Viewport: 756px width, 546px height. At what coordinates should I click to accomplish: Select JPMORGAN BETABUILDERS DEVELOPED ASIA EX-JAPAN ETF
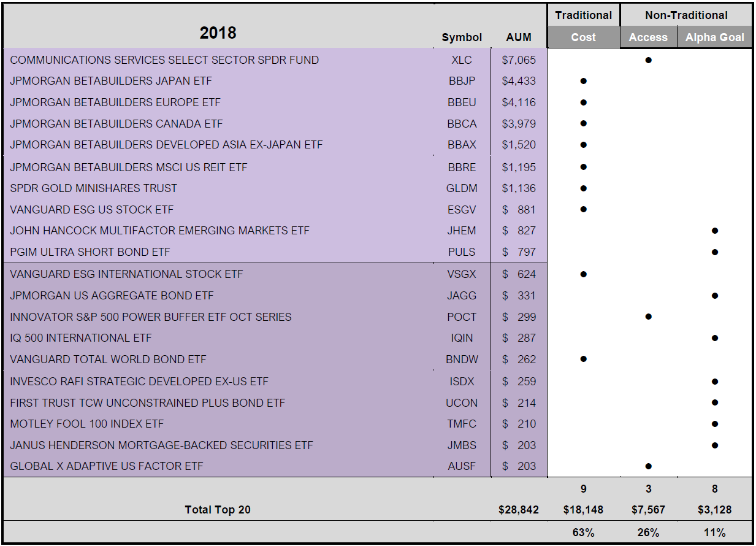pos(166,145)
